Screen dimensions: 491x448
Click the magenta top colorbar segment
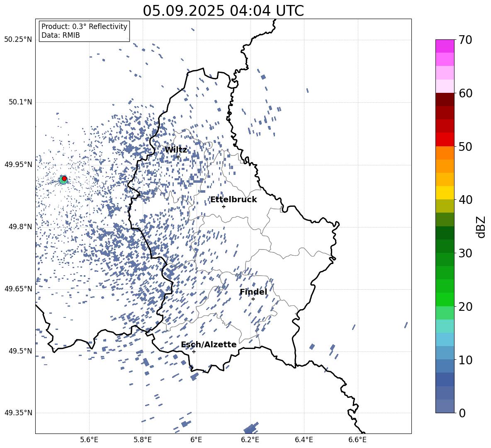pos(445,46)
